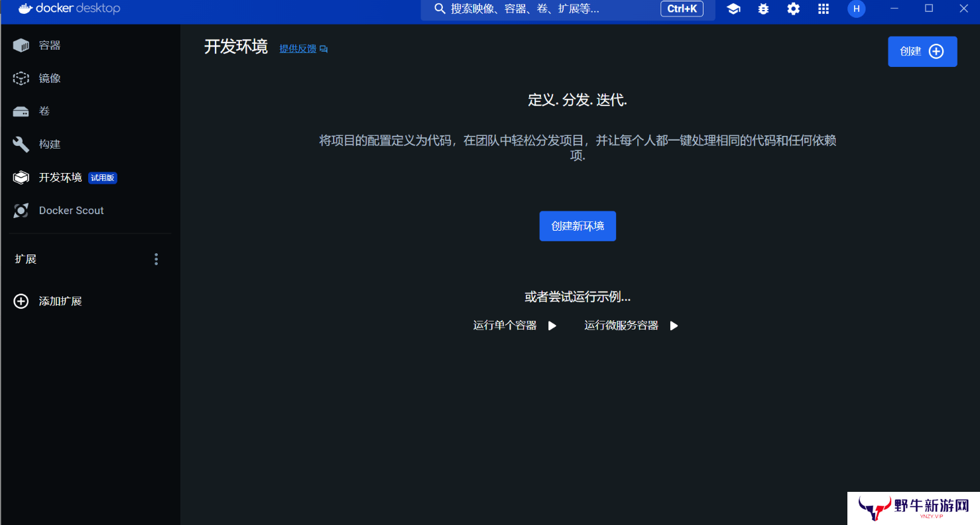Go to Docker Scout in the sidebar
Screen dimensions: 980x525
[72, 210]
